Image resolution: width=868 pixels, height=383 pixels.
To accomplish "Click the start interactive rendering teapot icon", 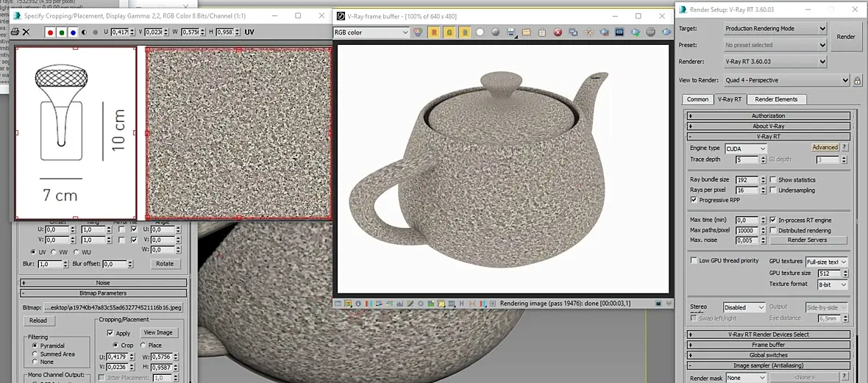I will 636,32.
